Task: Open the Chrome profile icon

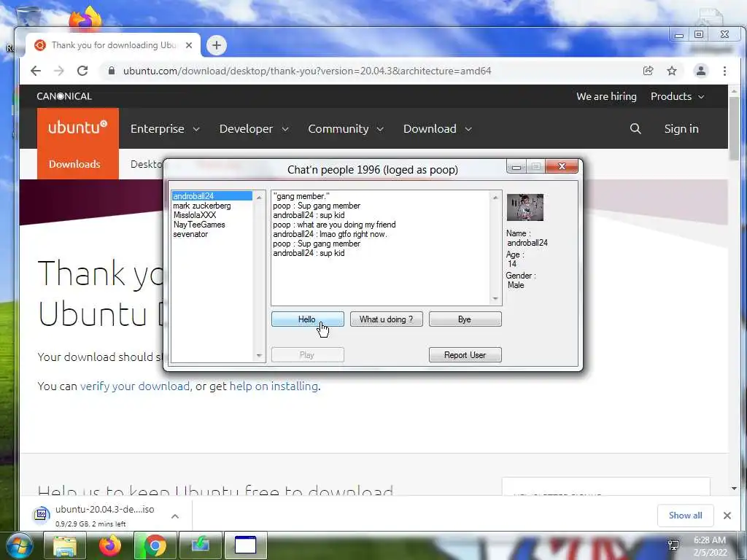Action: pos(701,71)
